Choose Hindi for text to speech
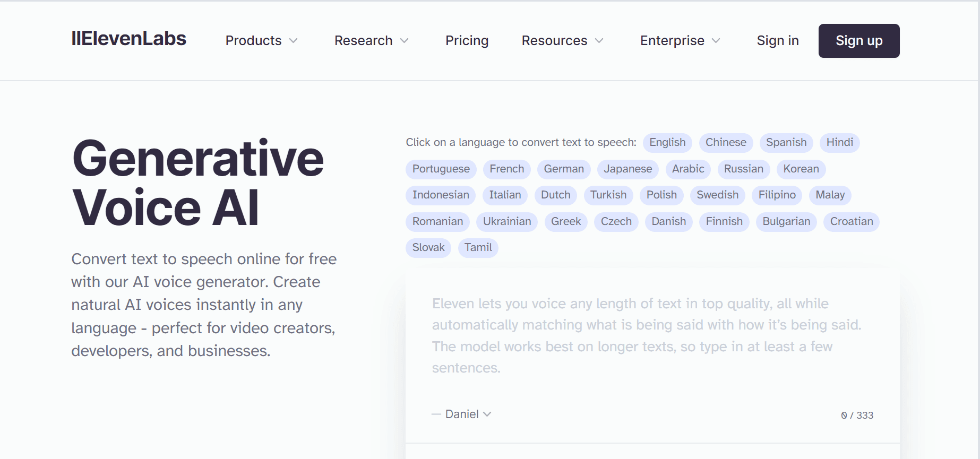 click(840, 143)
